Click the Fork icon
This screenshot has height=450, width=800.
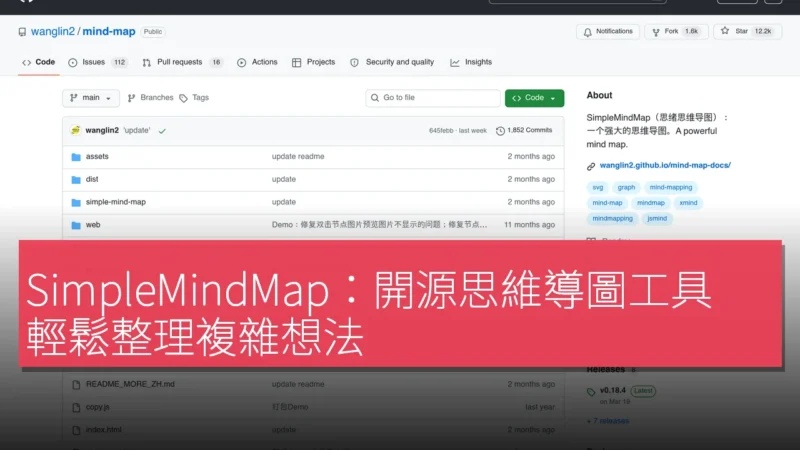(x=656, y=32)
